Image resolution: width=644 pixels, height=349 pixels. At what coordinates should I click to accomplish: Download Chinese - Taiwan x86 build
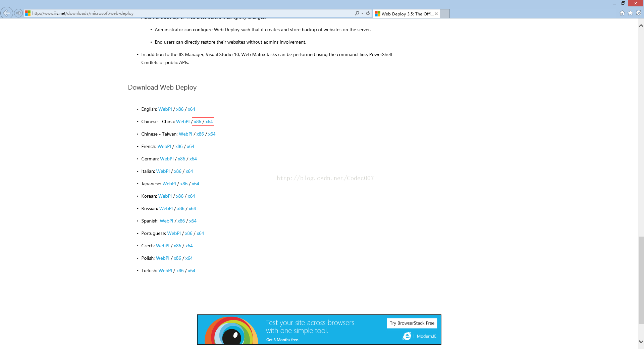200,134
